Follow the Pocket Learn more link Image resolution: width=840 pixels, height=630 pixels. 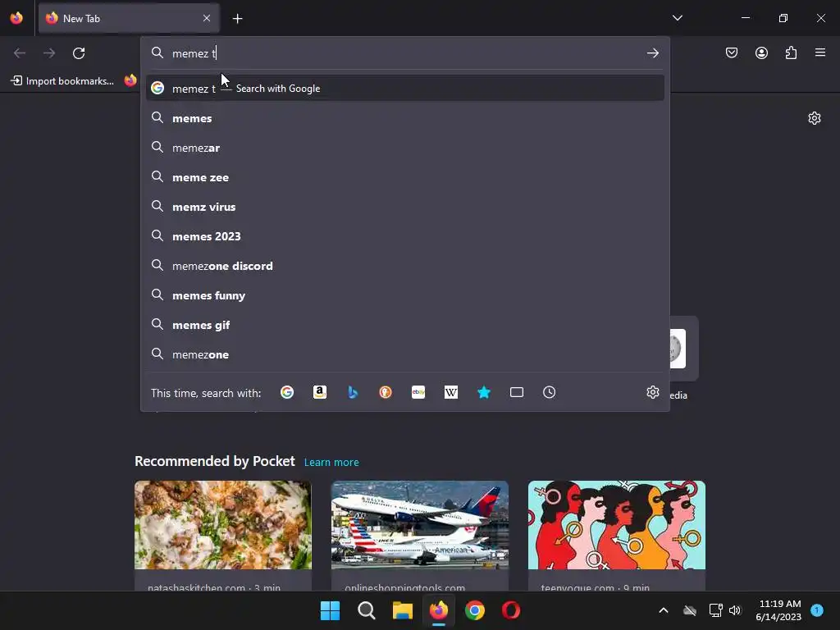(331, 462)
